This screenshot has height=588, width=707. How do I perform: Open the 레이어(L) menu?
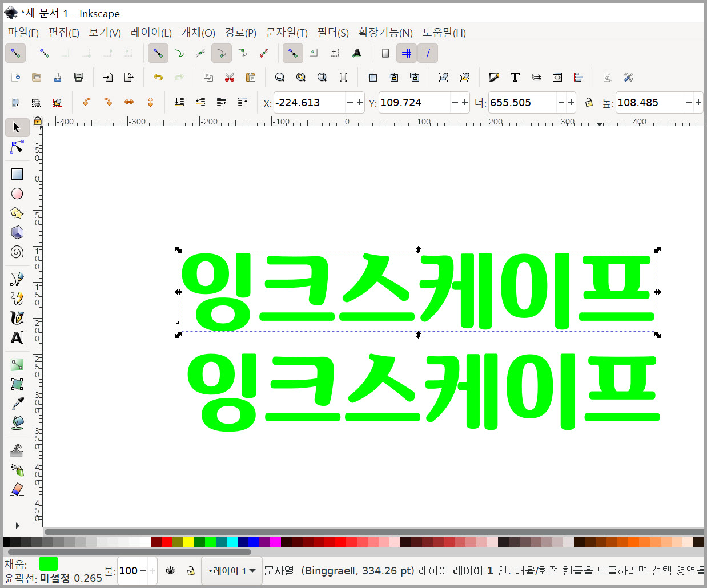[x=151, y=33]
